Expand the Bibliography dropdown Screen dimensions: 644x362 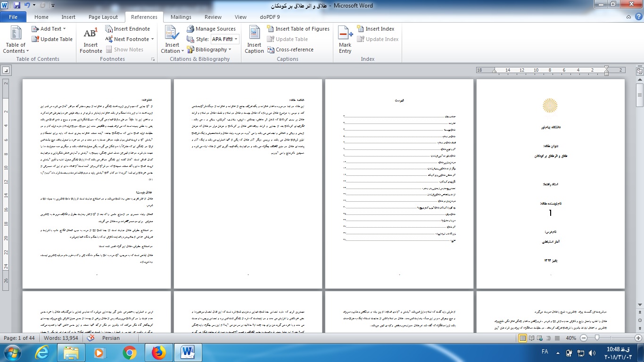tap(229, 49)
